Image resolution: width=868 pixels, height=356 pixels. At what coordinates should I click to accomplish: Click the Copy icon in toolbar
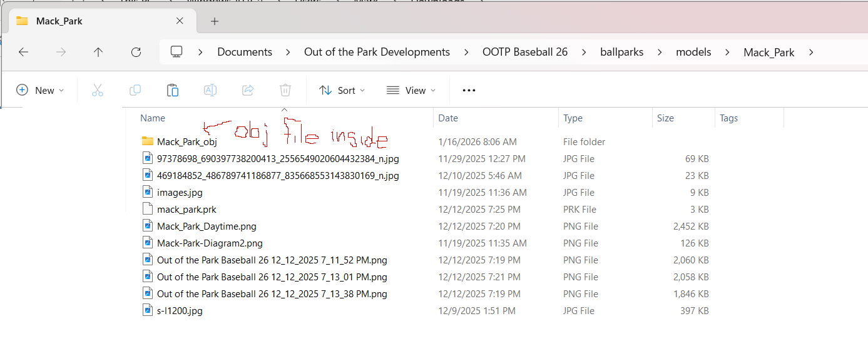coord(135,90)
